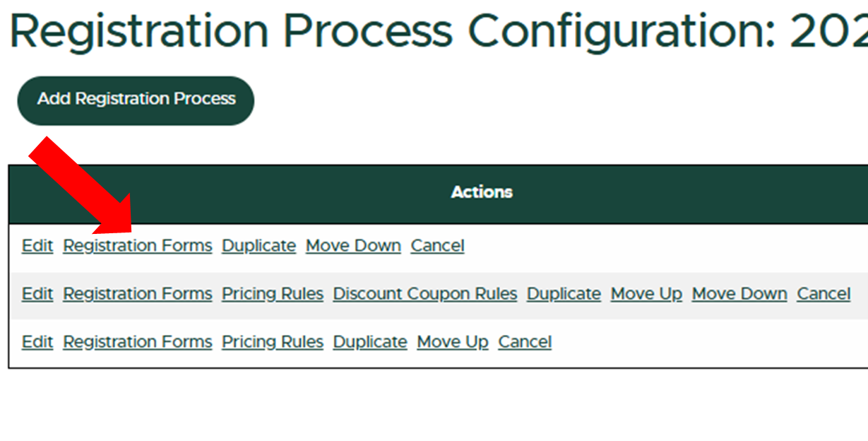Click the Actions column header
The image size is (868, 441).
[x=482, y=192]
